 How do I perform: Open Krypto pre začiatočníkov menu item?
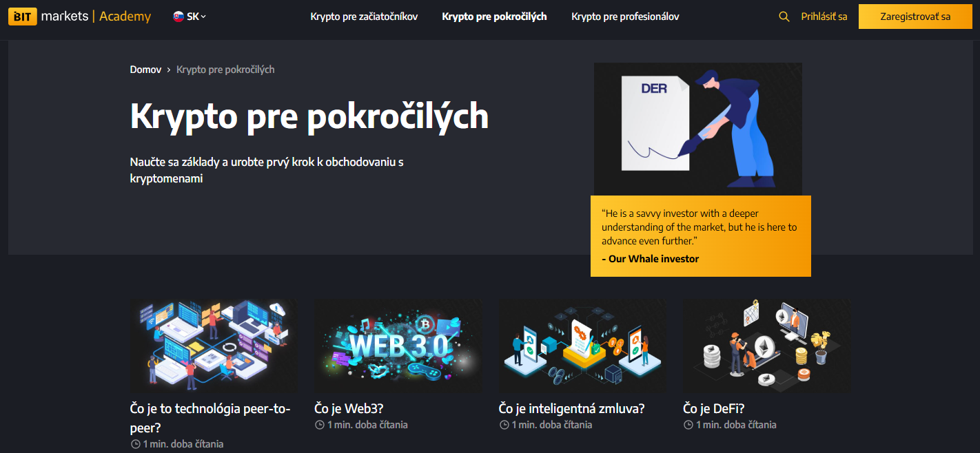(364, 17)
